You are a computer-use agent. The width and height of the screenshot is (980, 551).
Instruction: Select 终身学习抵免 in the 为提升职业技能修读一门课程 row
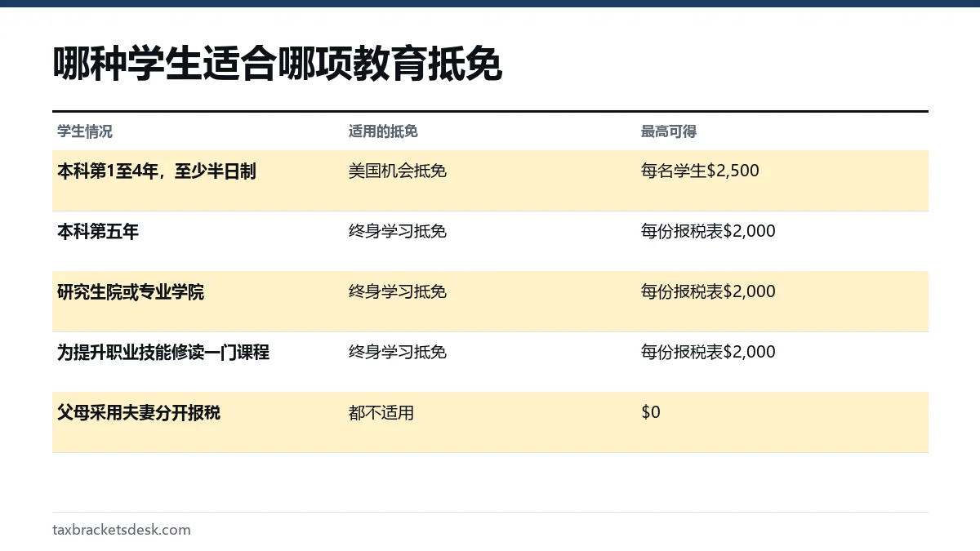click(398, 353)
